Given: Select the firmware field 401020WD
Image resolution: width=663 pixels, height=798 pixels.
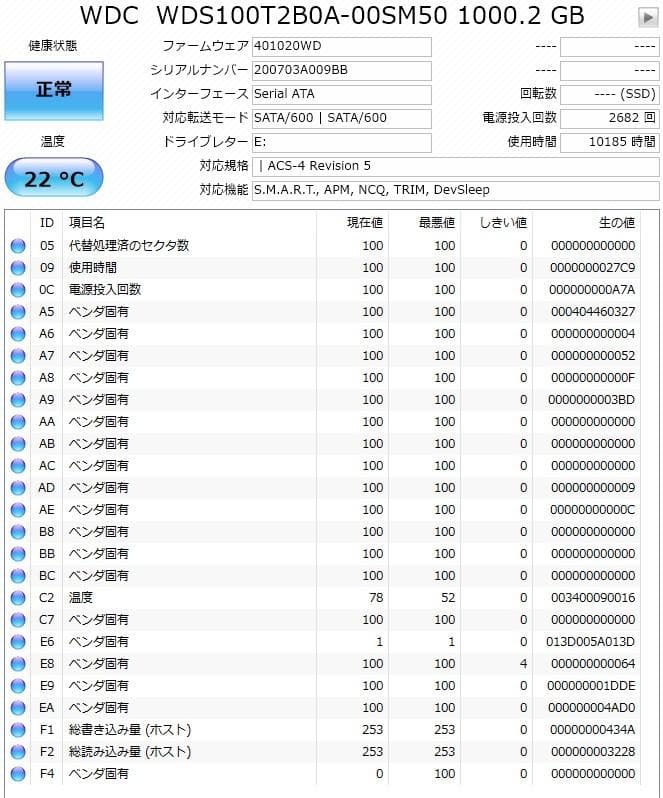Looking at the screenshot, I should click(341, 46).
